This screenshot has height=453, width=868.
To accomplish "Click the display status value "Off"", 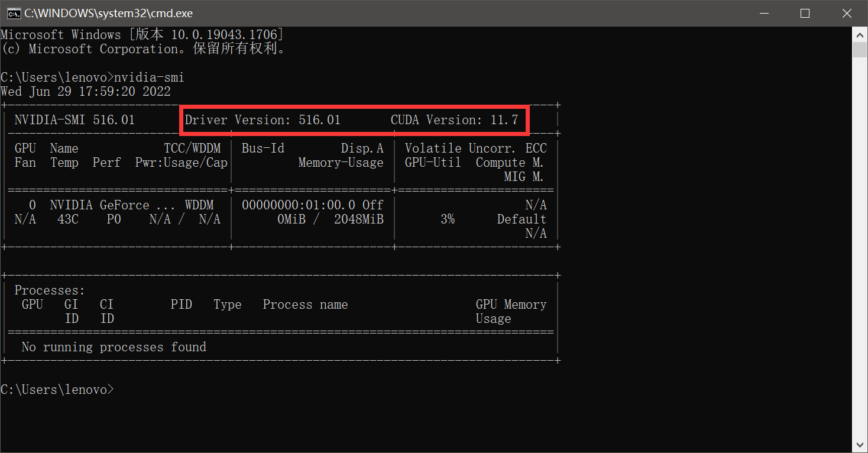I will click(x=373, y=205).
